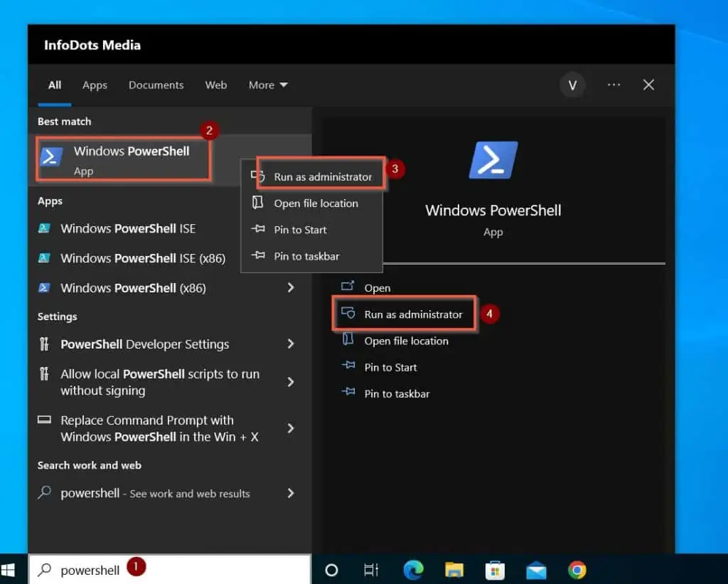Click the PowerShell Developer Settings tools icon
Viewport: 728px width, 584px height.
coord(44,344)
